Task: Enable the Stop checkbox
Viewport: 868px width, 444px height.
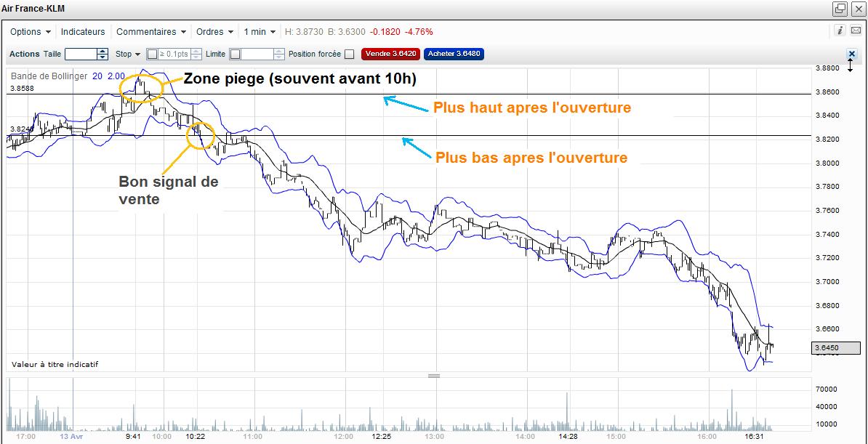Action: (x=152, y=54)
